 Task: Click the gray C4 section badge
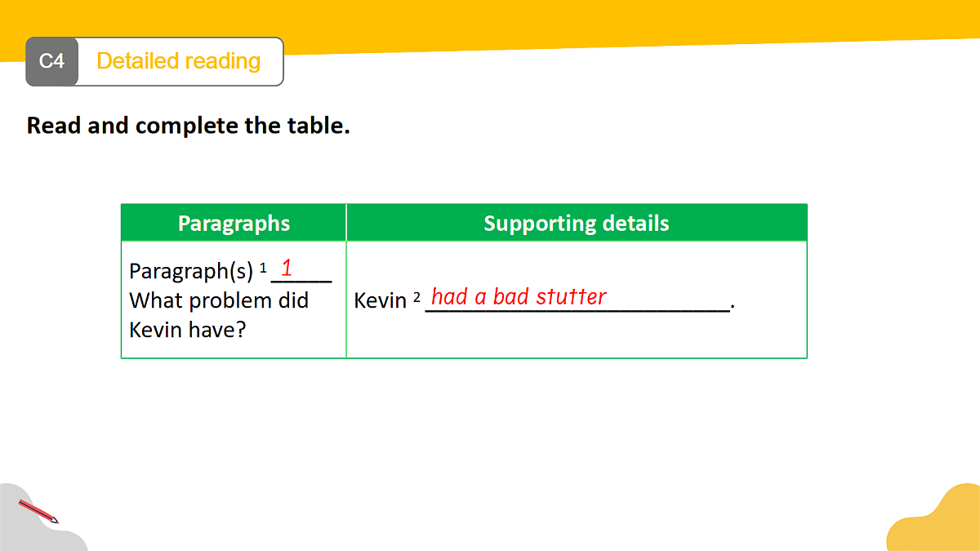[x=51, y=61]
